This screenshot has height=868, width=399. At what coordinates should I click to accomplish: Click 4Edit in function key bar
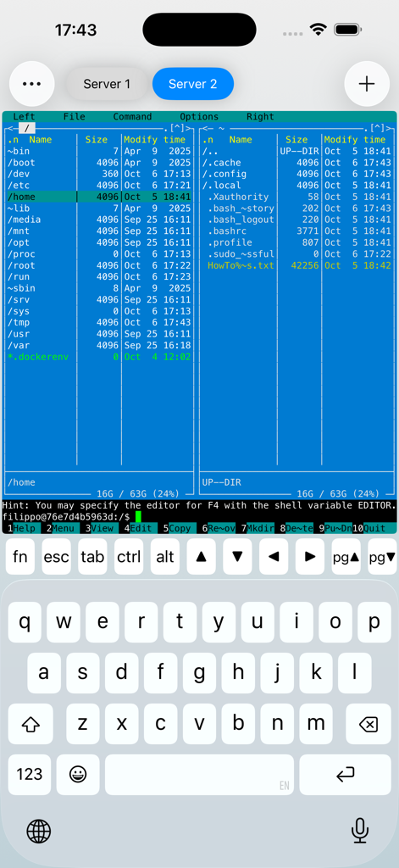click(138, 528)
